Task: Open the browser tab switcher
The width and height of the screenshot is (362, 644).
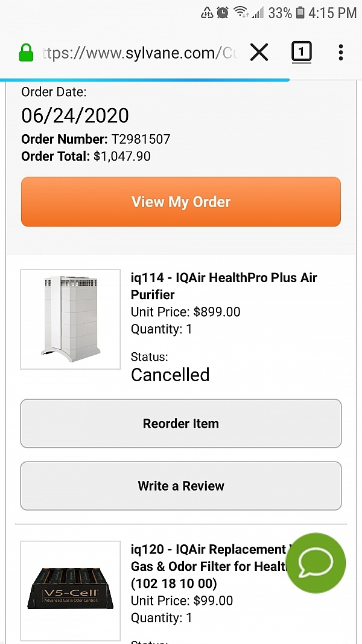Action: click(301, 53)
